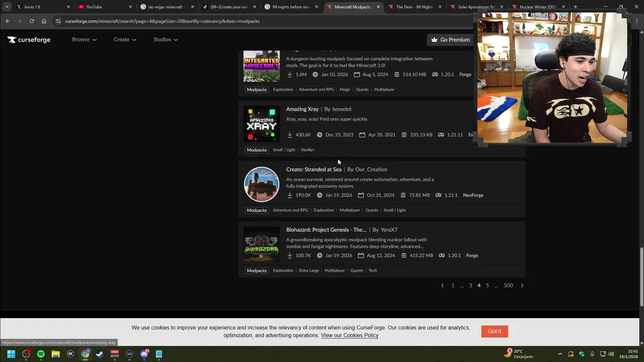Click the site info icon in address bar

pyautogui.click(x=58, y=21)
